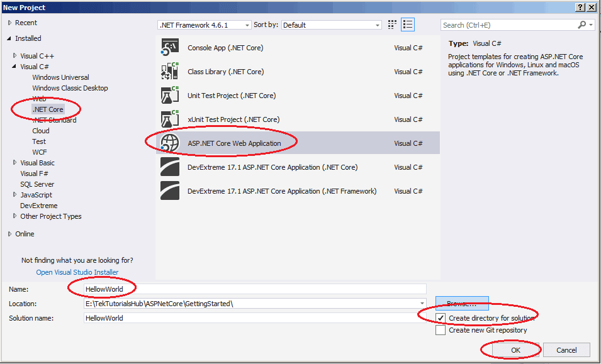The image size is (601, 364).
Task: Expand the Other Project Types node
Action: coord(15,216)
